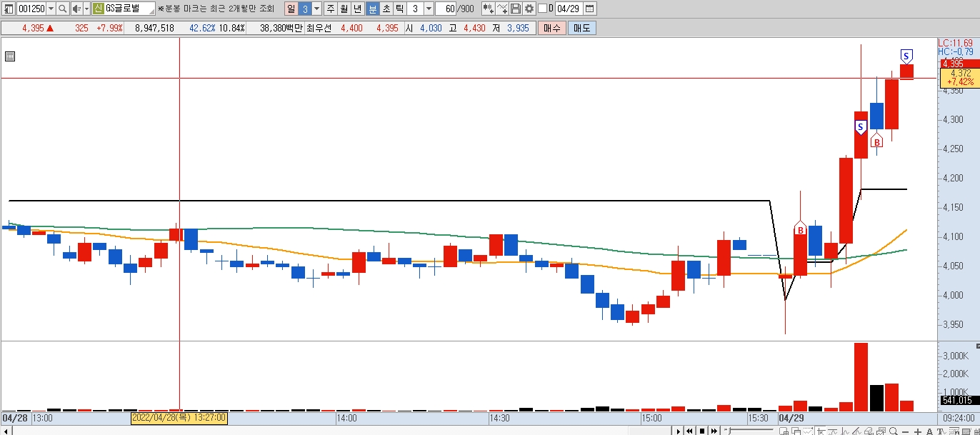Click the stock code field showing 001250

(31, 9)
